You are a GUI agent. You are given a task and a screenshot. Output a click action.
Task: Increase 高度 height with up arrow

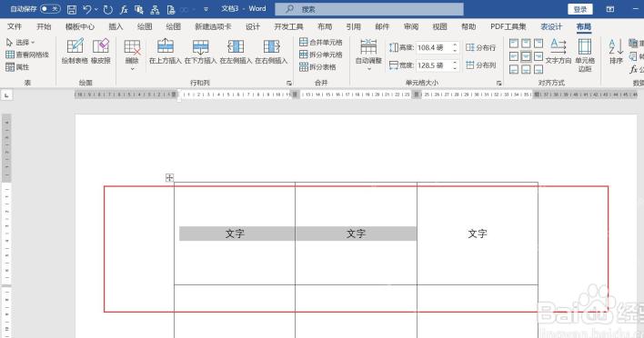455,45
